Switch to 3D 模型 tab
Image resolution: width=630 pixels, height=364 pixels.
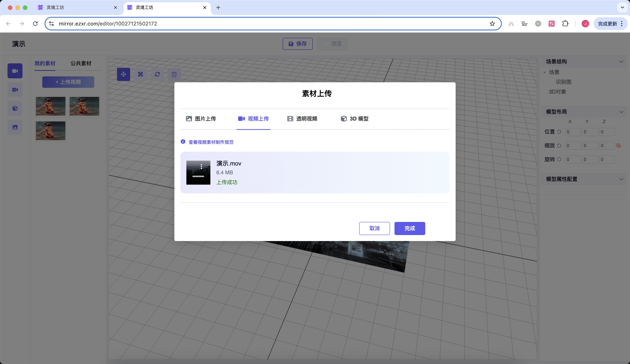355,118
